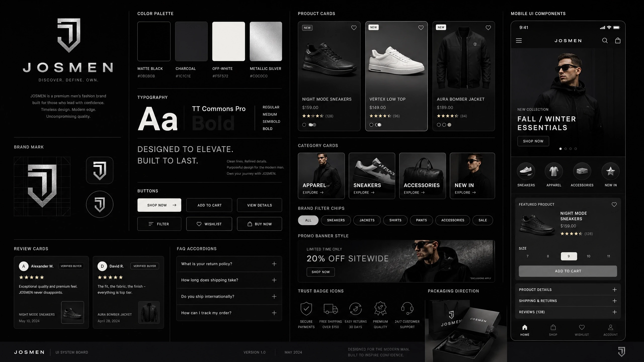Viewport: 644px width, 362px height.
Task: Click the first carousel dot on mobile hero
Action: click(560, 149)
